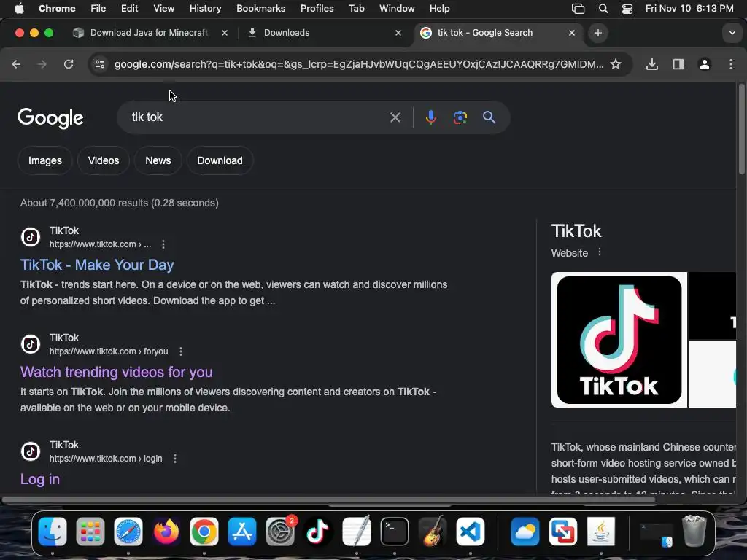Image resolution: width=747 pixels, height=560 pixels.
Task: Open Chrome three-dot menu
Action: (731, 64)
